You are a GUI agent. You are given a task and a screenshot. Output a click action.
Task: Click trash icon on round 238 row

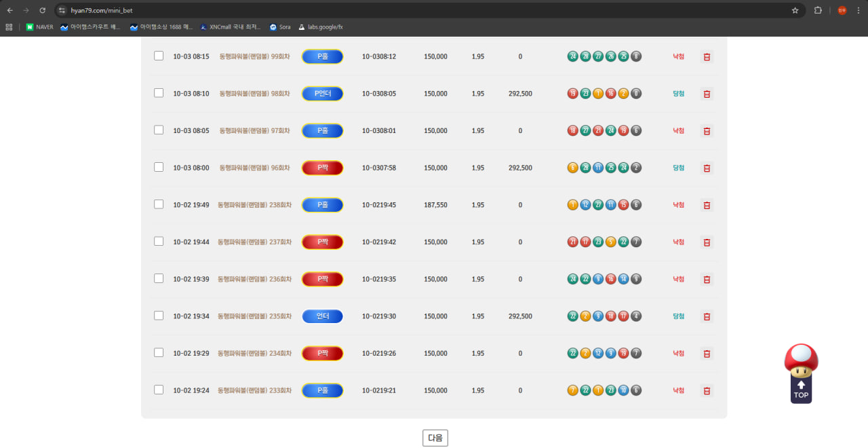pos(707,205)
